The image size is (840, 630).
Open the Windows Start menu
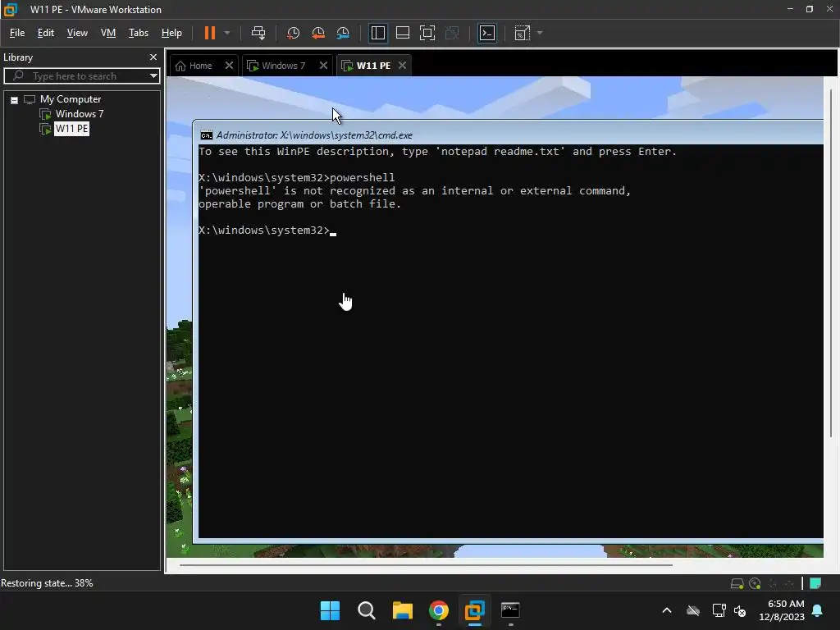[330, 610]
